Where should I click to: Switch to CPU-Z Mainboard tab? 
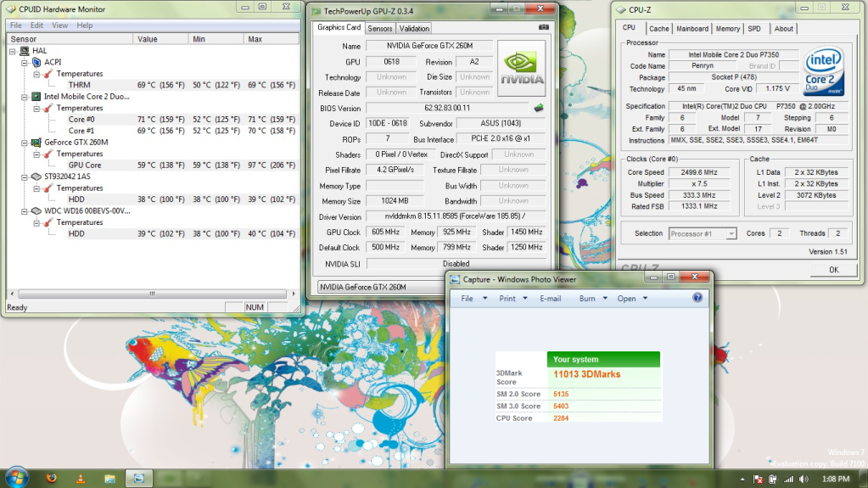tap(692, 29)
